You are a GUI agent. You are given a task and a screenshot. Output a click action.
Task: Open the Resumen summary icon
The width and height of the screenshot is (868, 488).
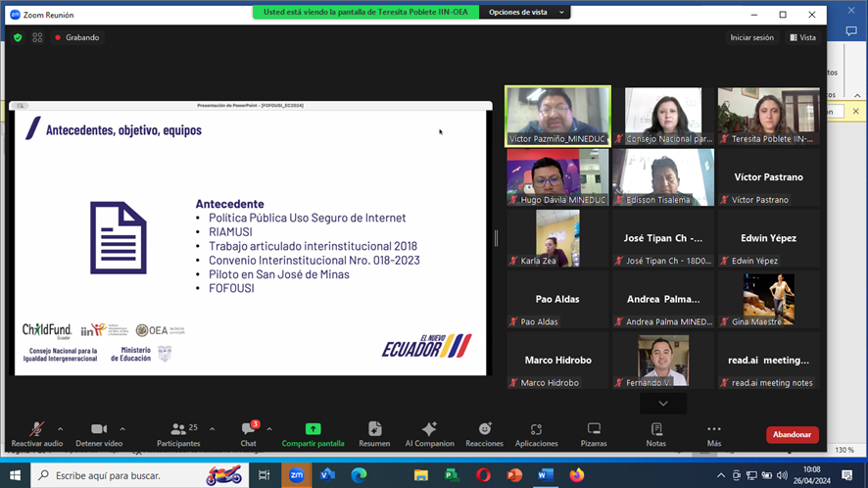click(x=374, y=430)
